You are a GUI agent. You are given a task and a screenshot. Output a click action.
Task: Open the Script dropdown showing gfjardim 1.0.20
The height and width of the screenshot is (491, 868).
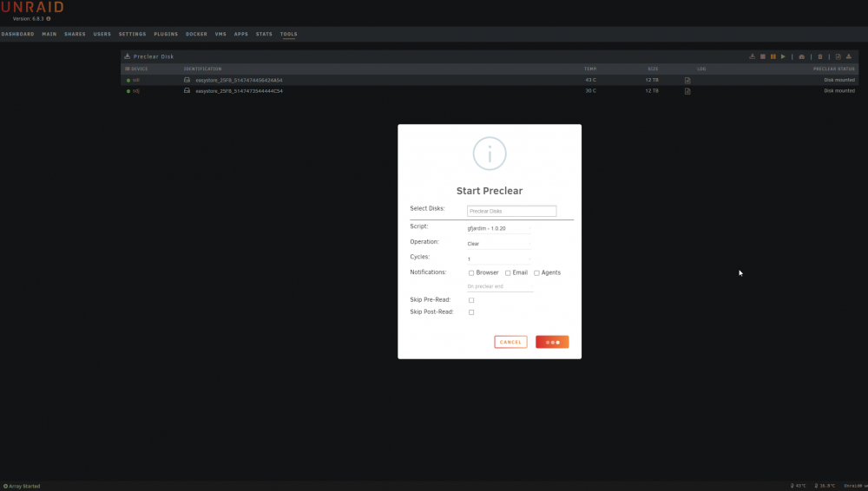499,228
